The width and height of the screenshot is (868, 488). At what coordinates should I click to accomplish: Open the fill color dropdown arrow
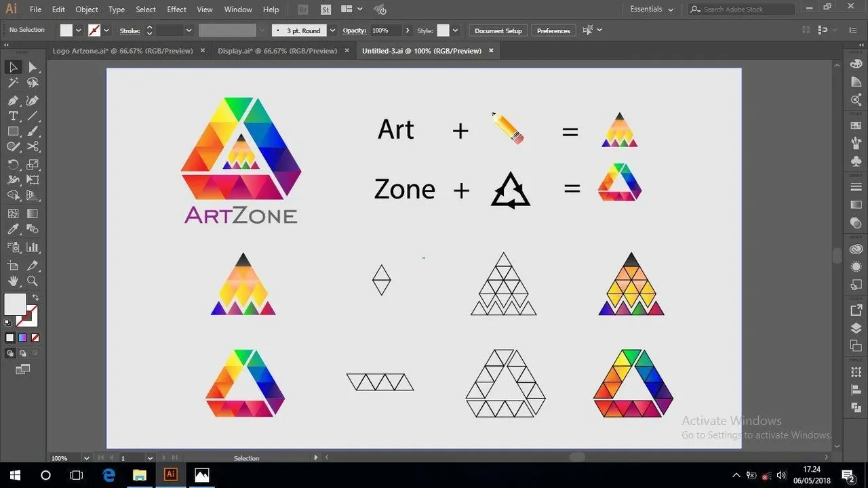coord(78,30)
